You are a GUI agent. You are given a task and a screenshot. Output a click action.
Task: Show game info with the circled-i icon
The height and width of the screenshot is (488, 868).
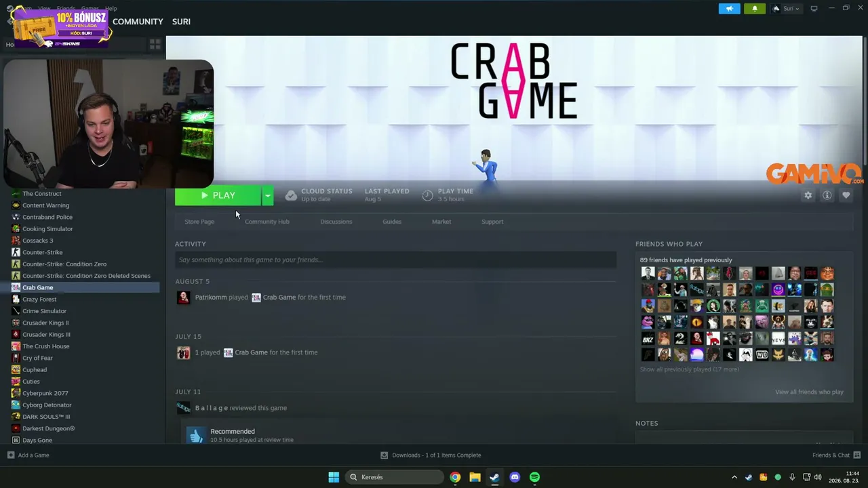tap(827, 195)
